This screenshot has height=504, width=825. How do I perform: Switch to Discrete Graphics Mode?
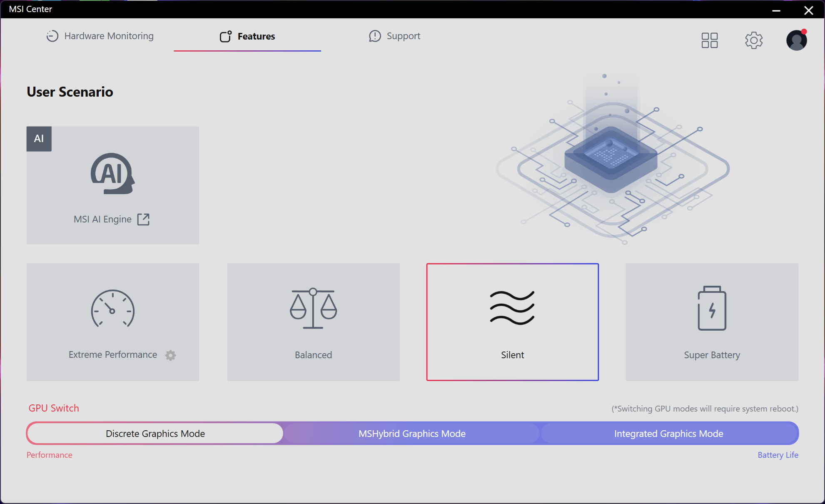point(155,434)
